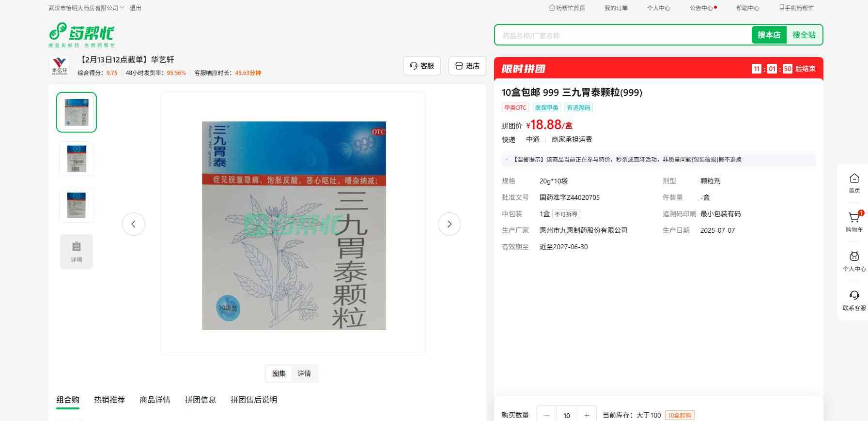
Task: Select the second product thumbnail
Action: point(77,159)
